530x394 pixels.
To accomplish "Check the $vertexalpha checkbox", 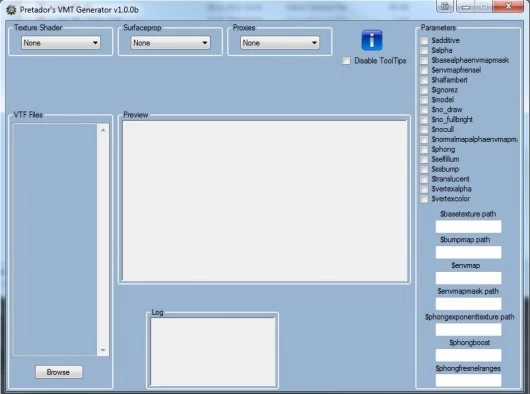I will pyautogui.click(x=424, y=189).
